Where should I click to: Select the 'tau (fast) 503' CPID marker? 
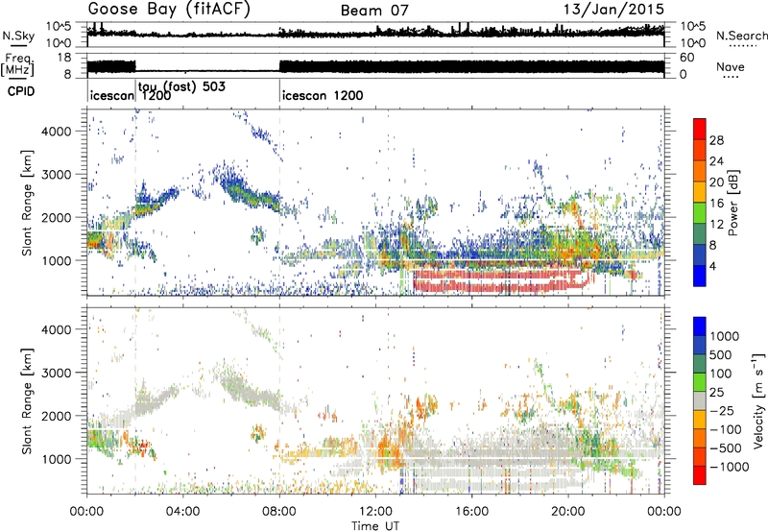(x=181, y=86)
